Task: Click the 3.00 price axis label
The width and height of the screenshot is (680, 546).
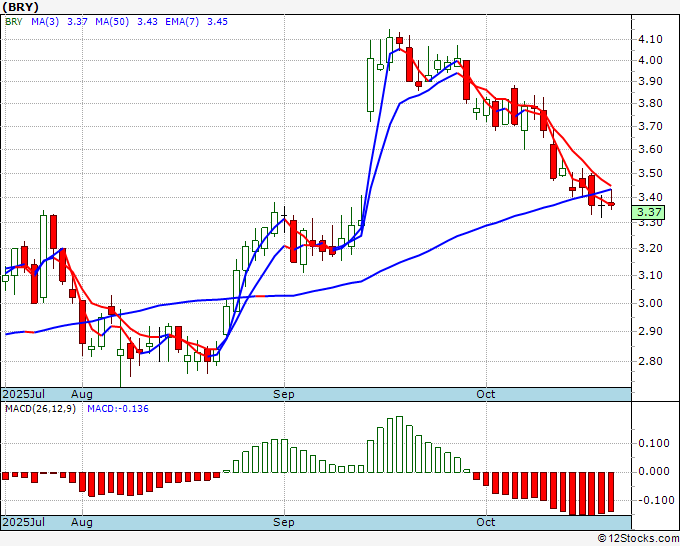Action: pyautogui.click(x=650, y=303)
